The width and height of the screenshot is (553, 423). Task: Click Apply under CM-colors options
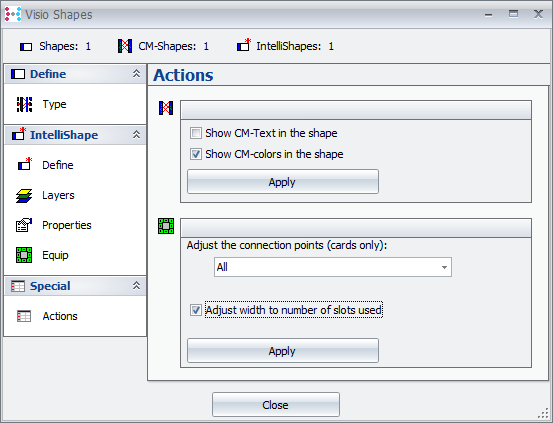coord(283,182)
